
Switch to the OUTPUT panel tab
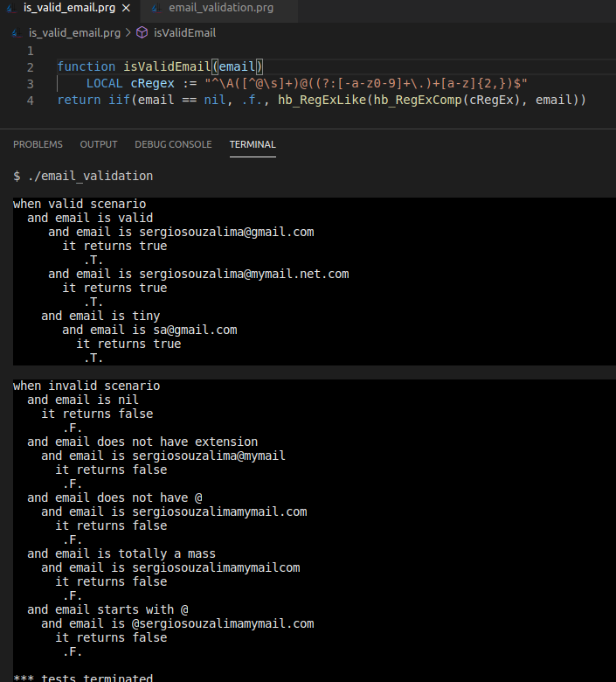coord(99,144)
